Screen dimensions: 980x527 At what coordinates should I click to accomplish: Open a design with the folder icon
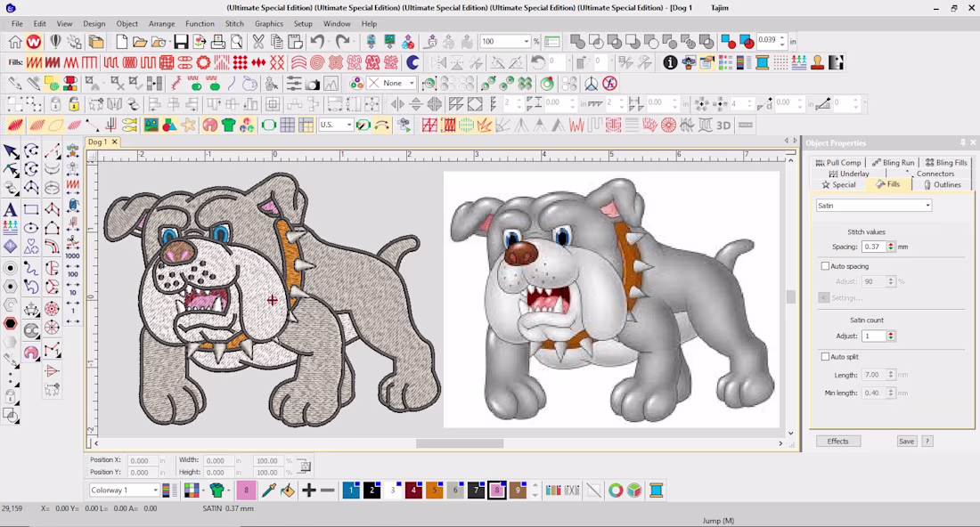pyautogui.click(x=140, y=42)
